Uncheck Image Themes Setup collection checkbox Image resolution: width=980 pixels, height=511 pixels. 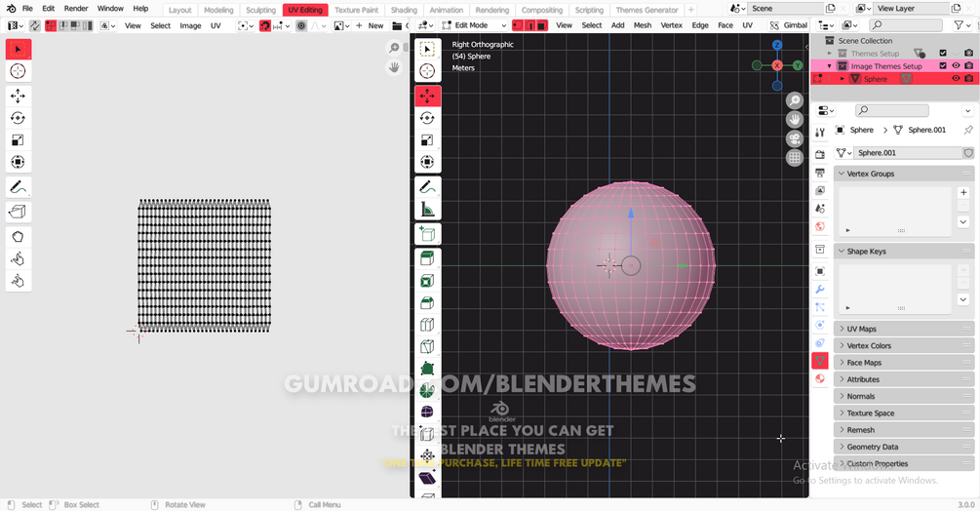coord(943,65)
